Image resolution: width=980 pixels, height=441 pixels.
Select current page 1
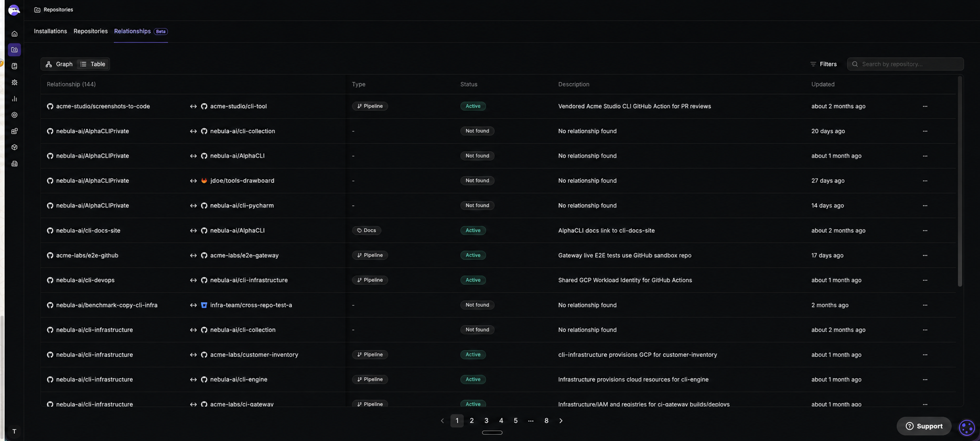click(457, 421)
